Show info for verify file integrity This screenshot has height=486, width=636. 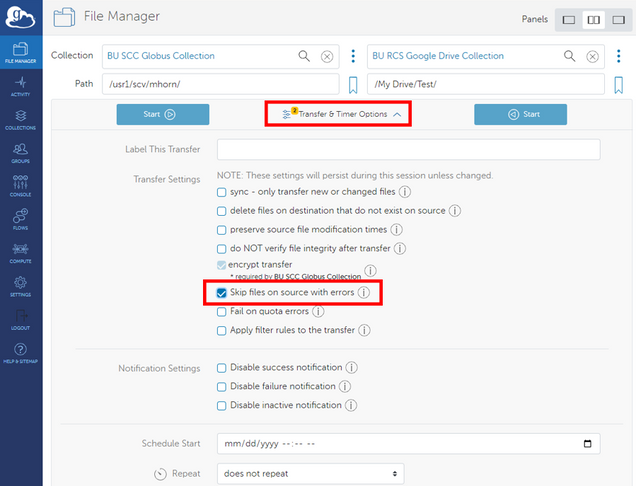pyautogui.click(x=400, y=248)
